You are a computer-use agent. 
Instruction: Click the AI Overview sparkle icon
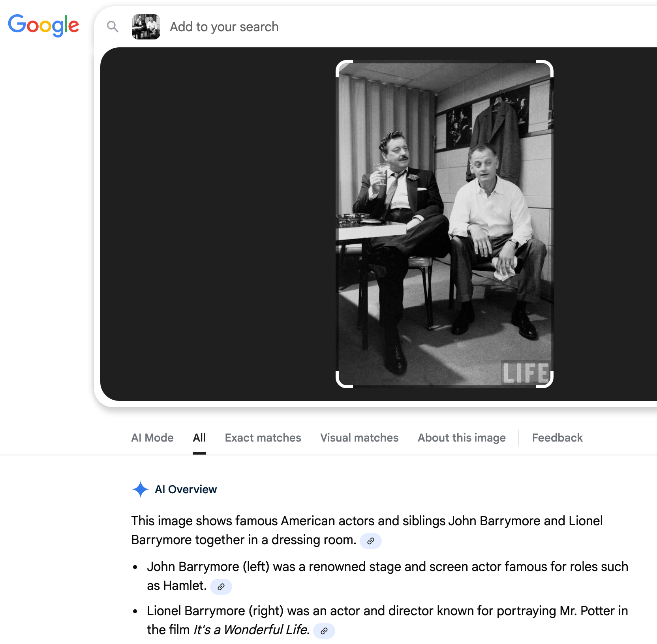(x=140, y=489)
